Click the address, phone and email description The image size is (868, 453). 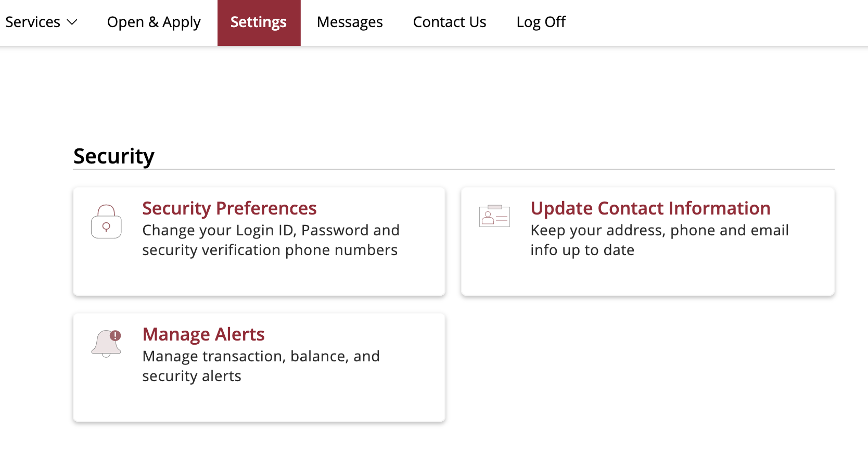click(659, 240)
